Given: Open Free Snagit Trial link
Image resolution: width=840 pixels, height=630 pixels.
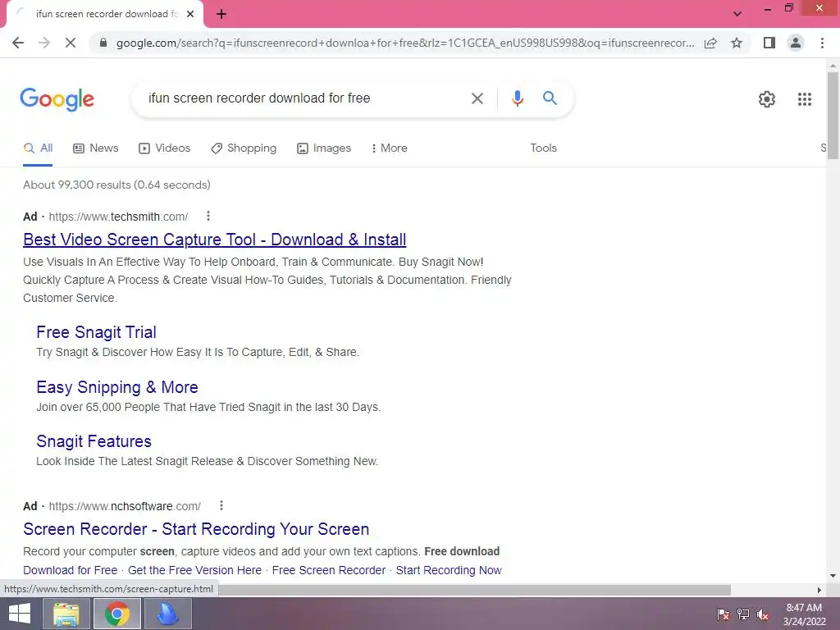Looking at the screenshot, I should tap(97, 332).
